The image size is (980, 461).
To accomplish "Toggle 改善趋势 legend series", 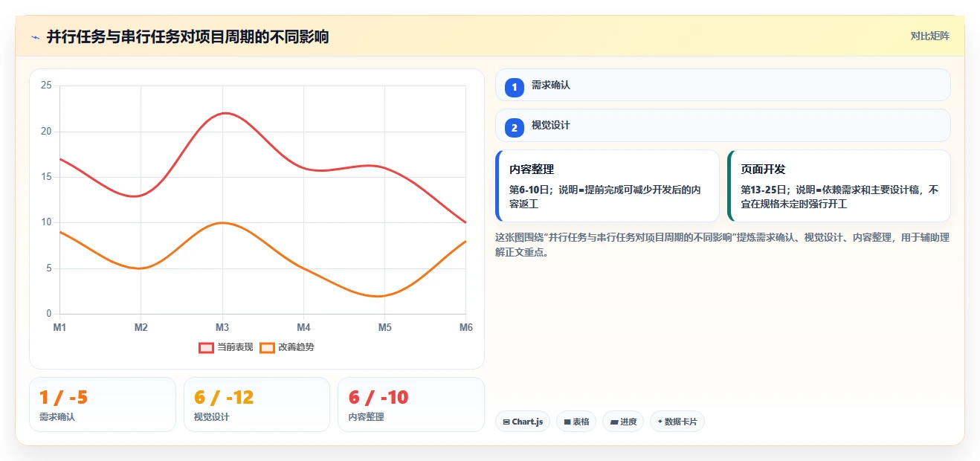I will (287, 347).
